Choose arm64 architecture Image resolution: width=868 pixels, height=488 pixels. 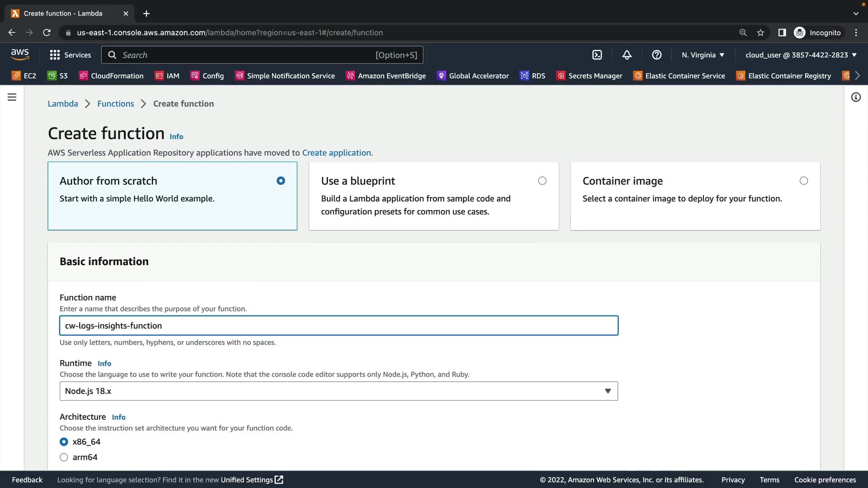[x=64, y=457]
